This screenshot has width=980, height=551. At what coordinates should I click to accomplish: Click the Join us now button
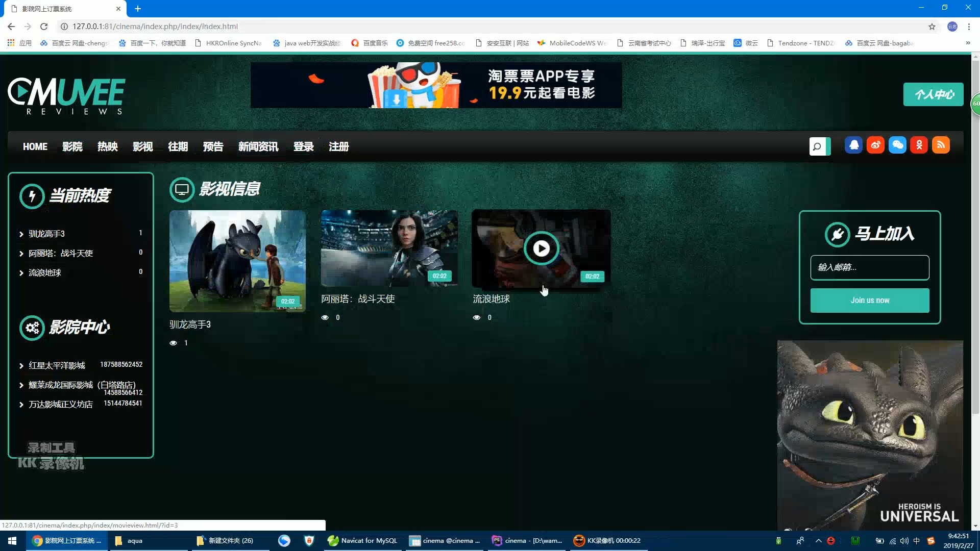[870, 300]
